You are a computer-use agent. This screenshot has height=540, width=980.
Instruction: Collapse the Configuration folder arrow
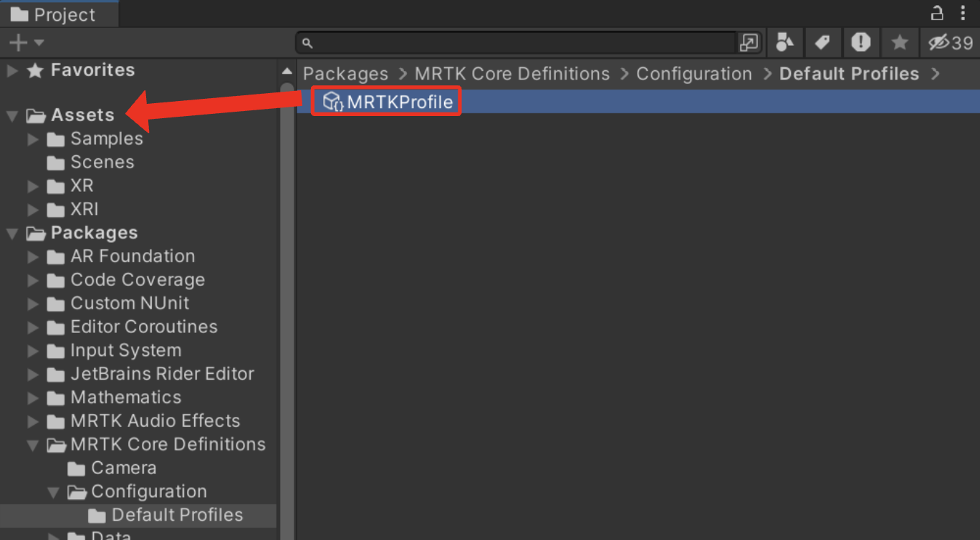pyautogui.click(x=54, y=492)
